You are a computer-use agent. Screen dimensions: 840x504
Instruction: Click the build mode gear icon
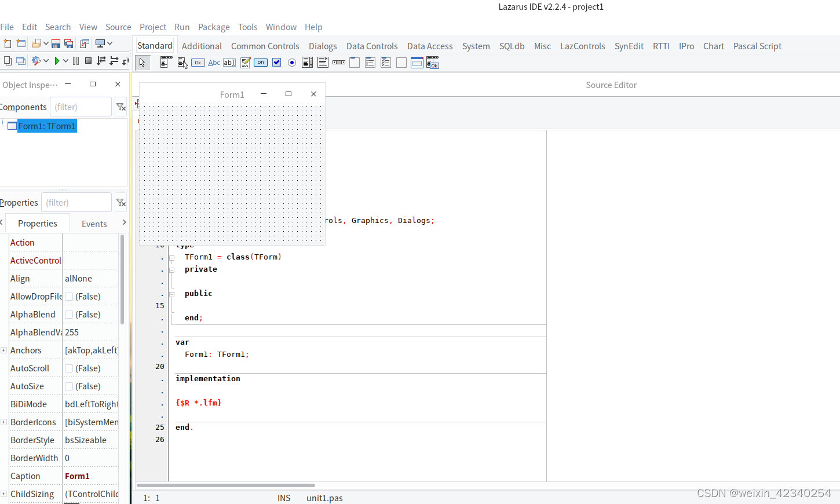pos(36,61)
